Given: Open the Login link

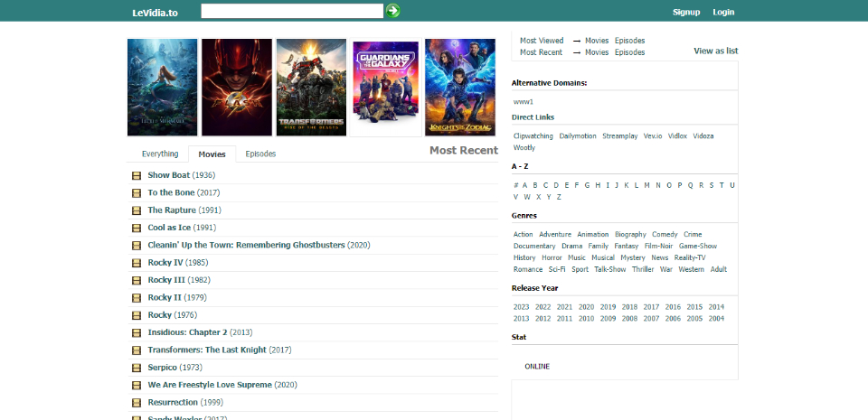Looking at the screenshot, I should [723, 12].
